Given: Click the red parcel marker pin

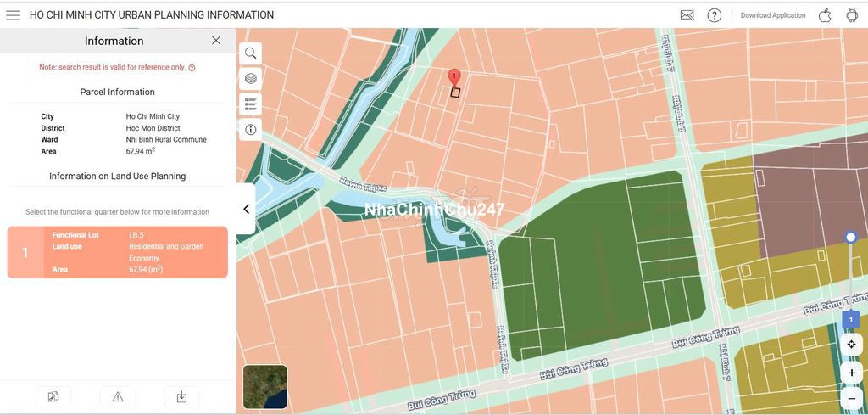Looking at the screenshot, I should 454,77.
